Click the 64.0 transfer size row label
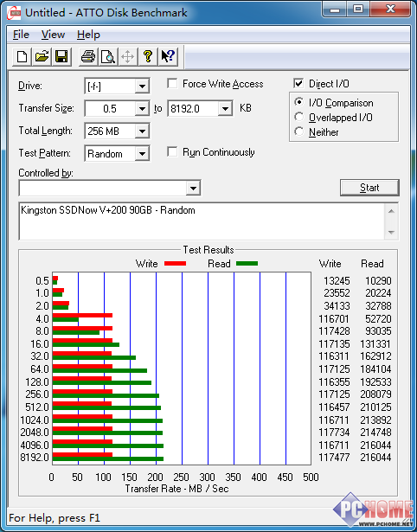Viewport: 417px width, 532px height. (40, 369)
